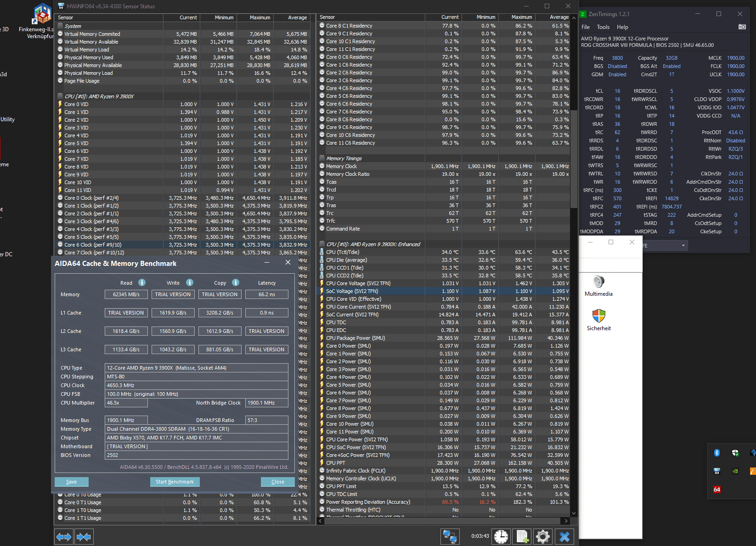The image size is (756, 546).
Task: Click ZenTimings tCL value 16
Action: 617,91
